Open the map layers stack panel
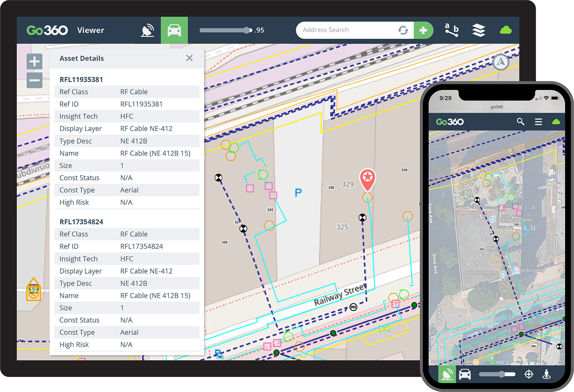The image size is (574, 392). point(478,30)
